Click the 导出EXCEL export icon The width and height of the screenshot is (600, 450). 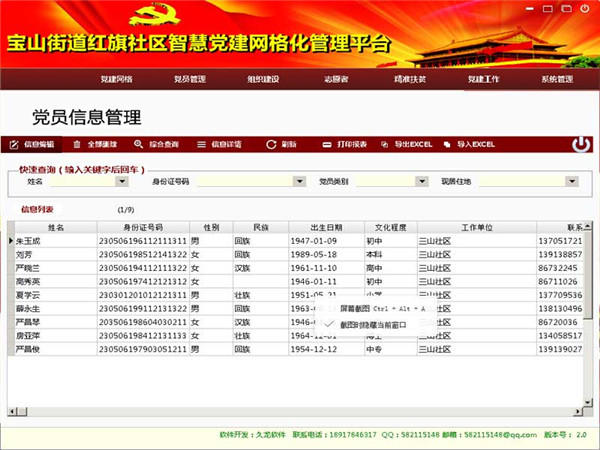[385, 145]
